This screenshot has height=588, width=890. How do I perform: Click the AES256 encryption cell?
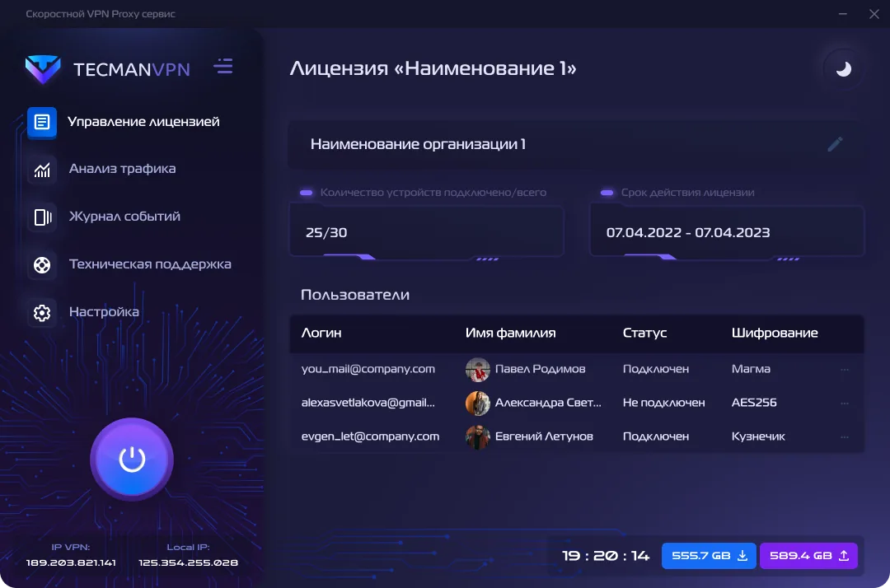point(754,403)
